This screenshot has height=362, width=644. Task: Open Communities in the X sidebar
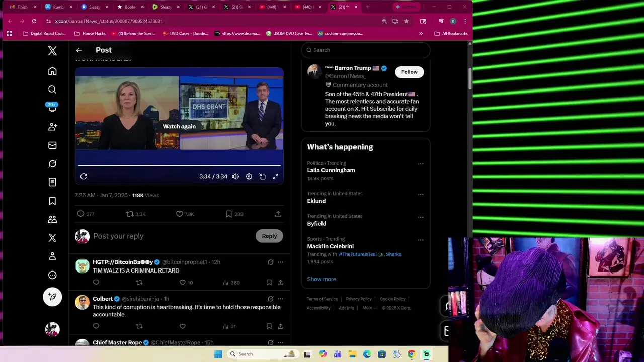(52, 219)
